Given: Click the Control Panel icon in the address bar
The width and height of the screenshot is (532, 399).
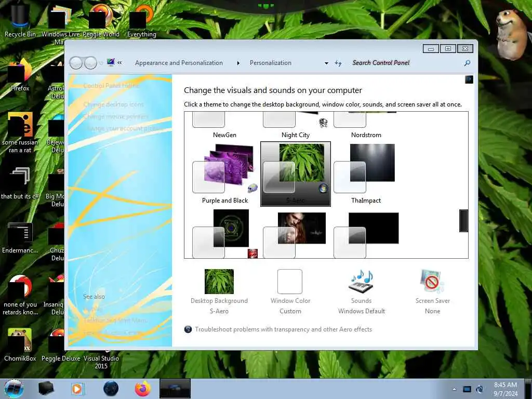Looking at the screenshot, I should pos(111,62).
